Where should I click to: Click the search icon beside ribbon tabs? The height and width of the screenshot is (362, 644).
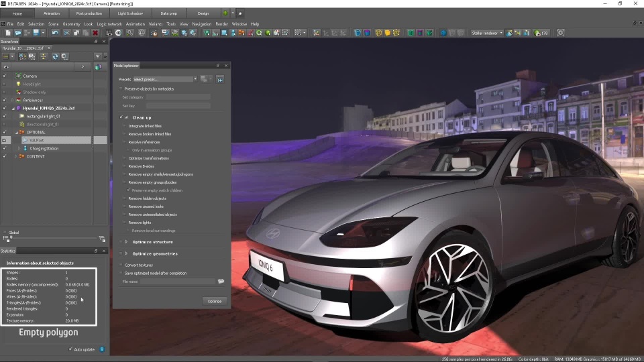[240, 13]
